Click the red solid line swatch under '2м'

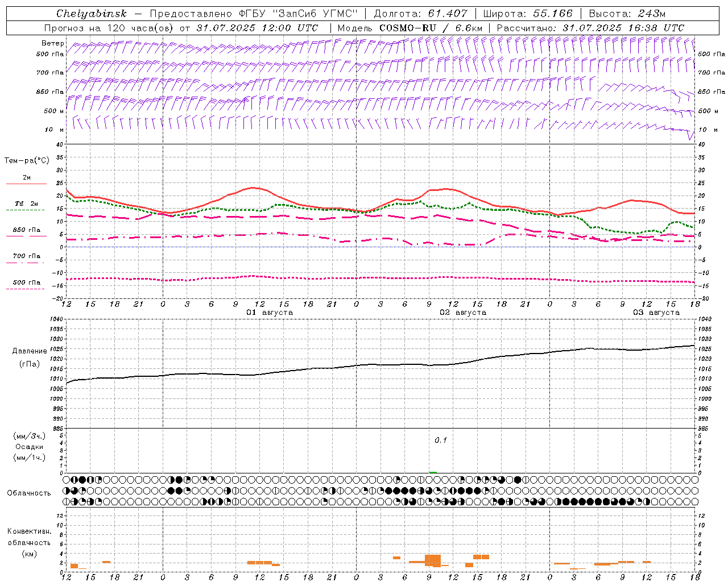26,184
